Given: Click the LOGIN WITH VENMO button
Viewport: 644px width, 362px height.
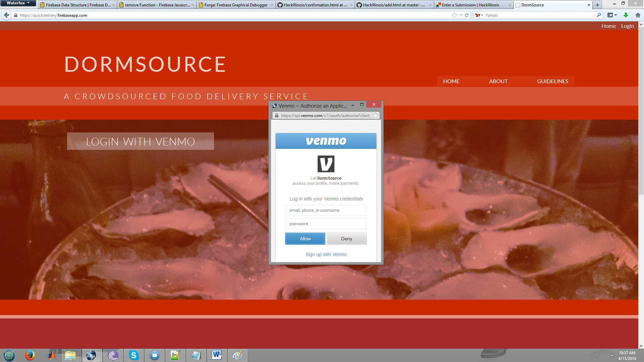Looking at the screenshot, I should [x=140, y=141].
